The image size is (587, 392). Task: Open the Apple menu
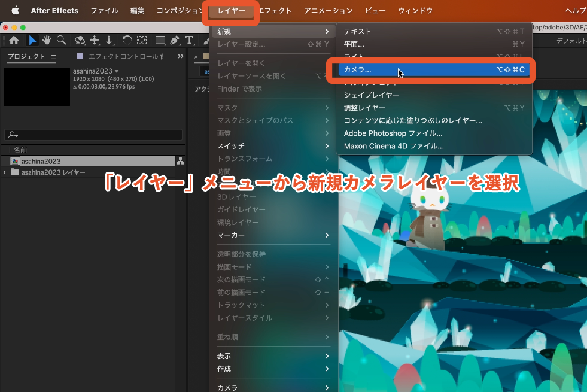(x=16, y=11)
